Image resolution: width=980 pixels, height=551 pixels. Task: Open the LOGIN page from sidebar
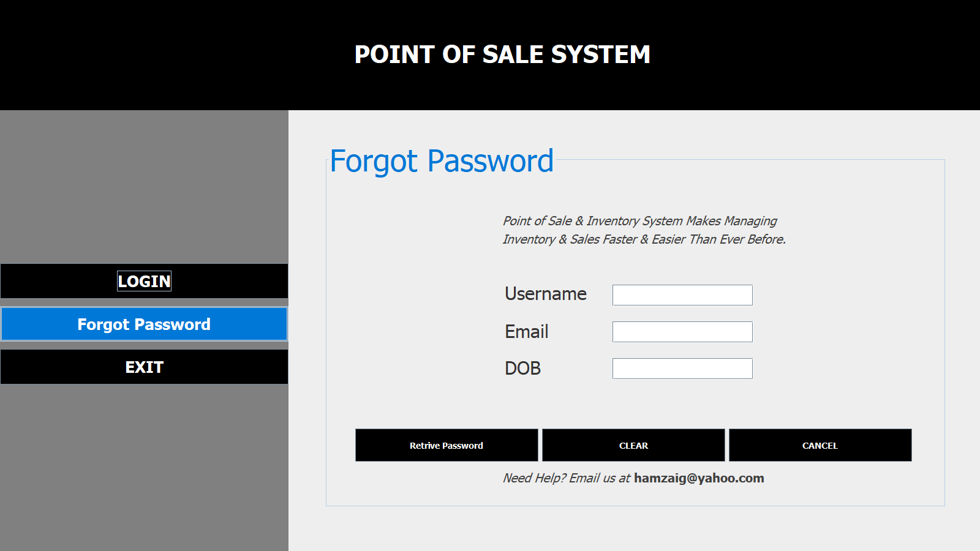point(144,281)
